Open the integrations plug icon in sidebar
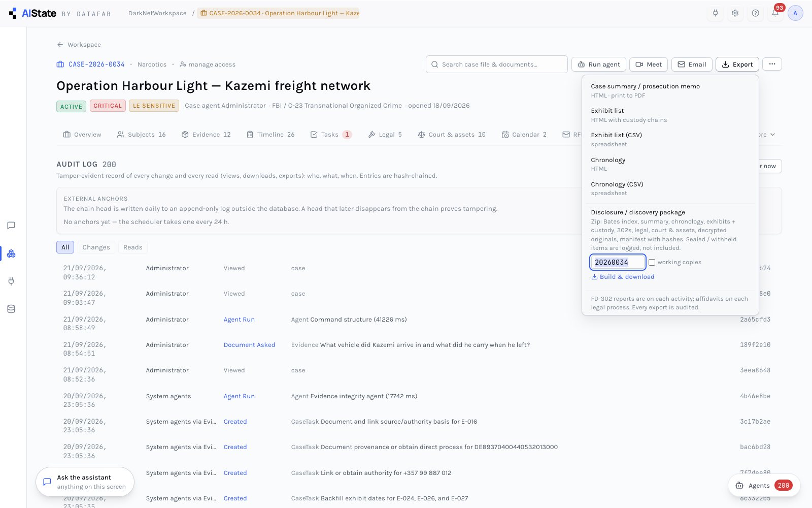Image resolution: width=812 pixels, height=508 pixels. (11, 281)
